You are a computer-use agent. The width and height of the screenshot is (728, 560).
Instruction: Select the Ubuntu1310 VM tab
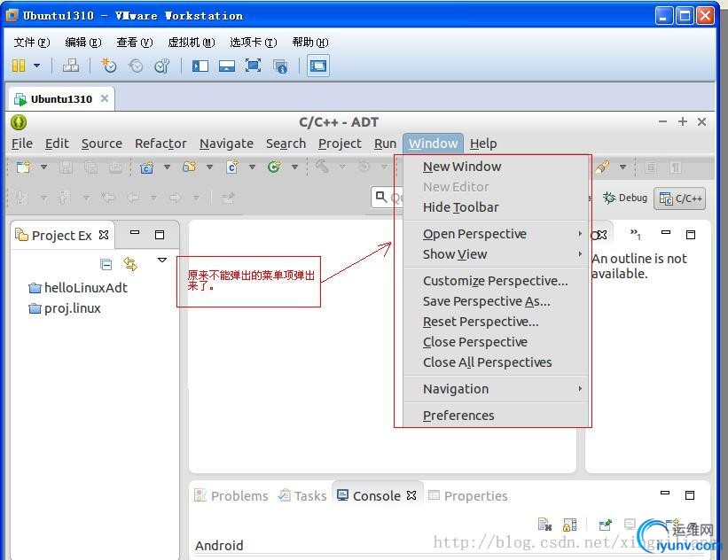pyautogui.click(x=61, y=99)
